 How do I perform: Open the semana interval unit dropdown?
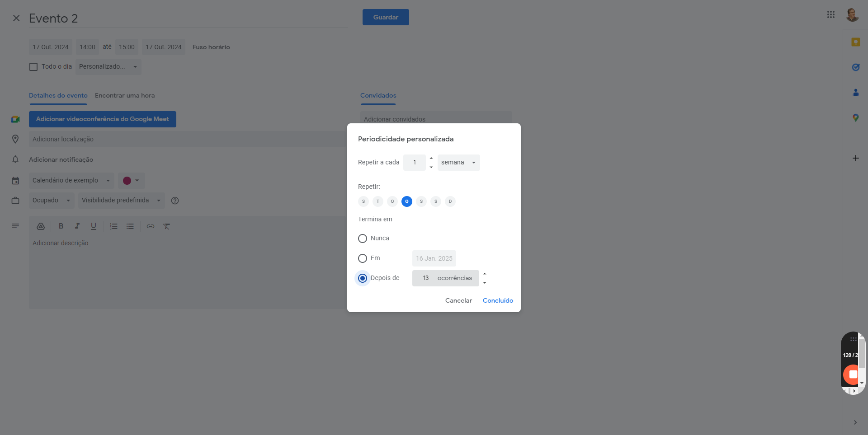tap(459, 163)
